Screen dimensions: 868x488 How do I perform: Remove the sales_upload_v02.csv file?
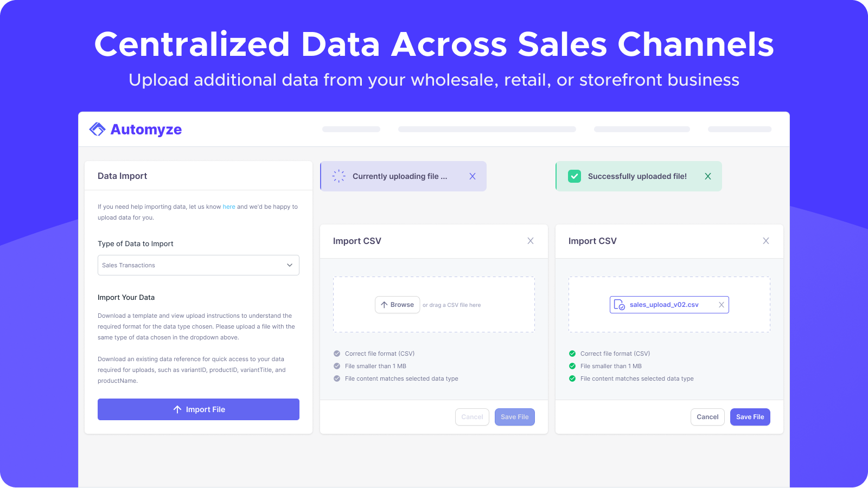[722, 305]
